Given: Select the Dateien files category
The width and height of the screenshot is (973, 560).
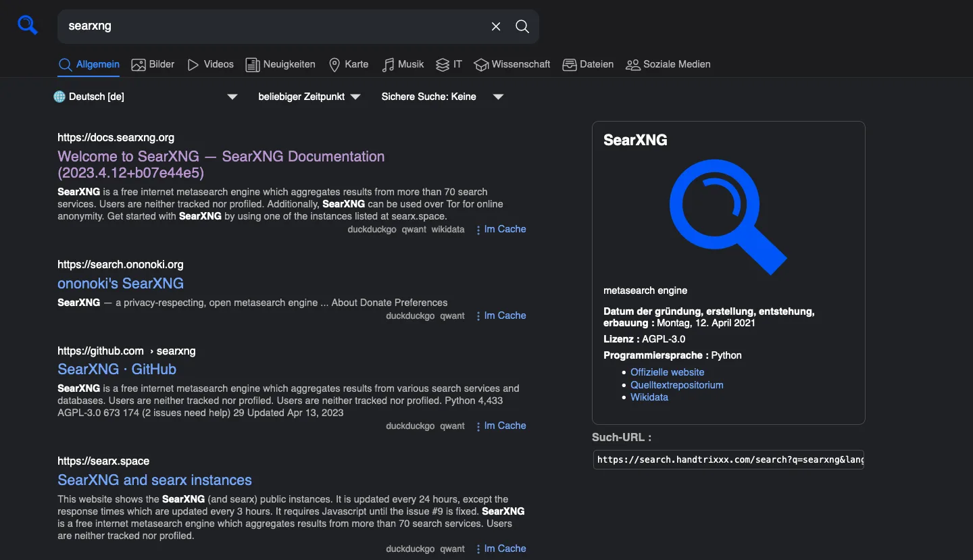Looking at the screenshot, I should click(x=589, y=64).
